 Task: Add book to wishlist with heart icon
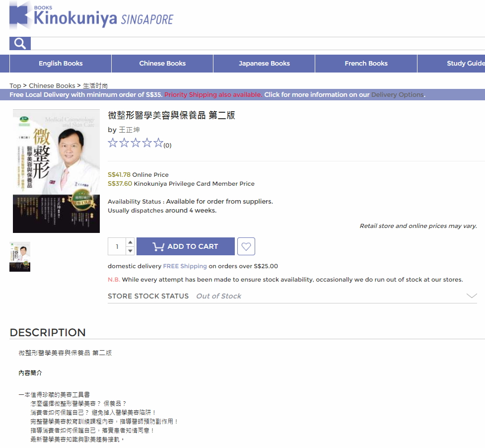point(246,246)
